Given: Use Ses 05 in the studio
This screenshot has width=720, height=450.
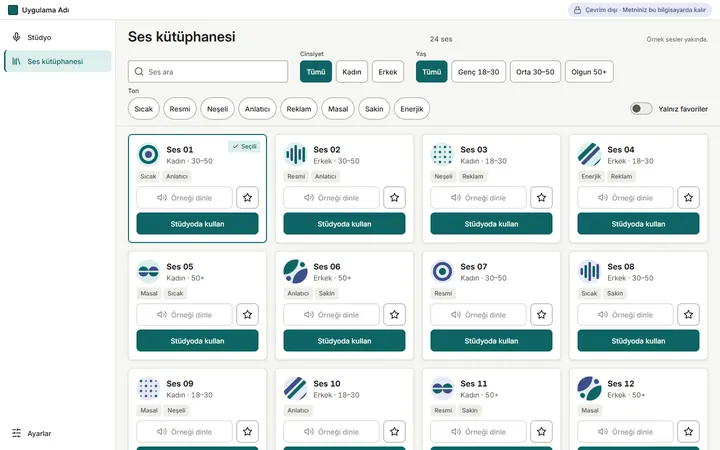Looking at the screenshot, I should (x=197, y=341).
